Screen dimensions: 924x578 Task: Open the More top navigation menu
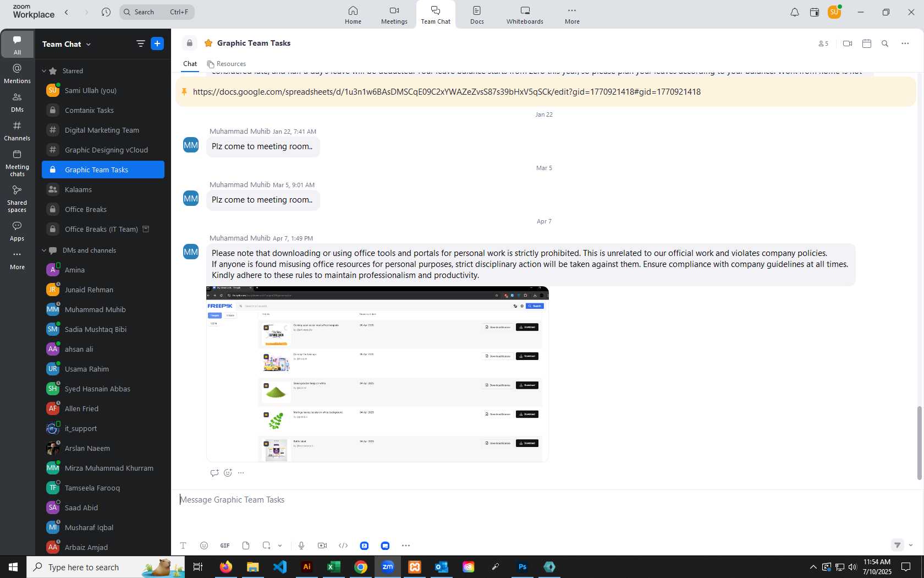[x=572, y=15]
